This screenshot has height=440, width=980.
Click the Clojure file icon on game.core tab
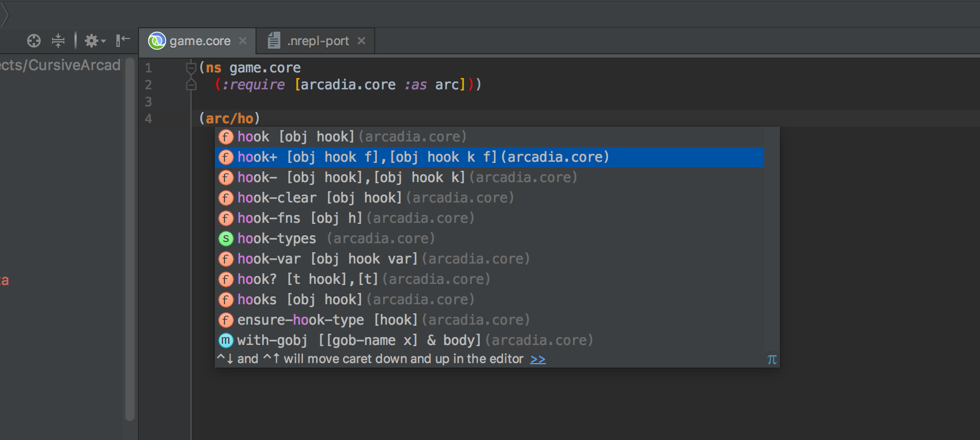tap(157, 41)
